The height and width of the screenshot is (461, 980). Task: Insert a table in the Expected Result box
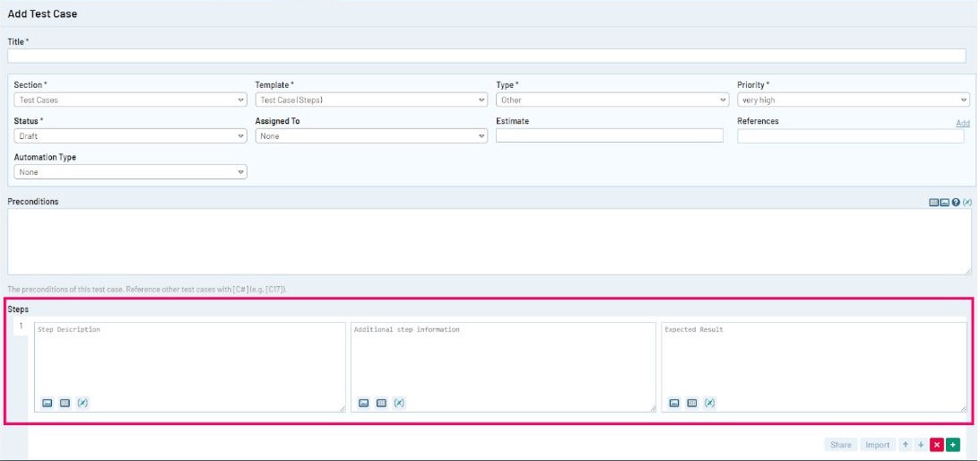[692, 403]
